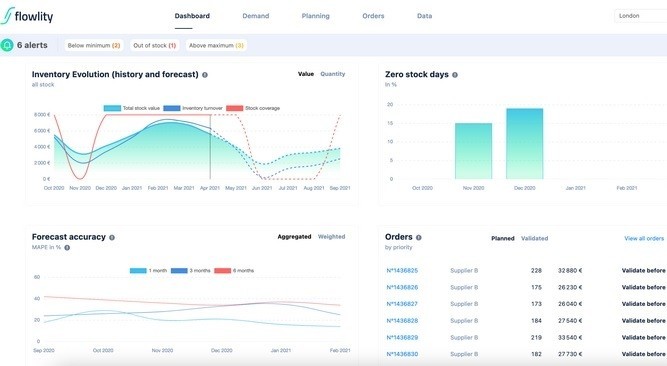Filter alerts by Below minimum

[94, 45]
